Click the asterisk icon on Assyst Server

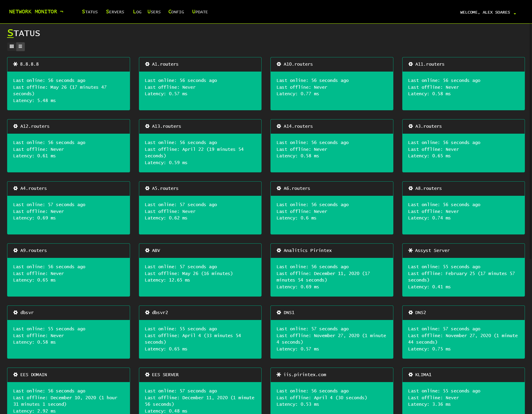point(411,250)
